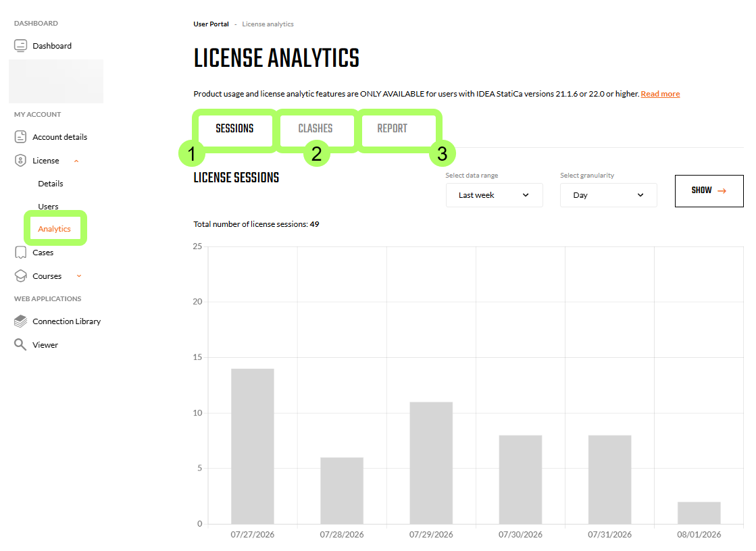Click the 07/27/2026 chart bar
This screenshot has width=756, height=551.
click(253, 446)
